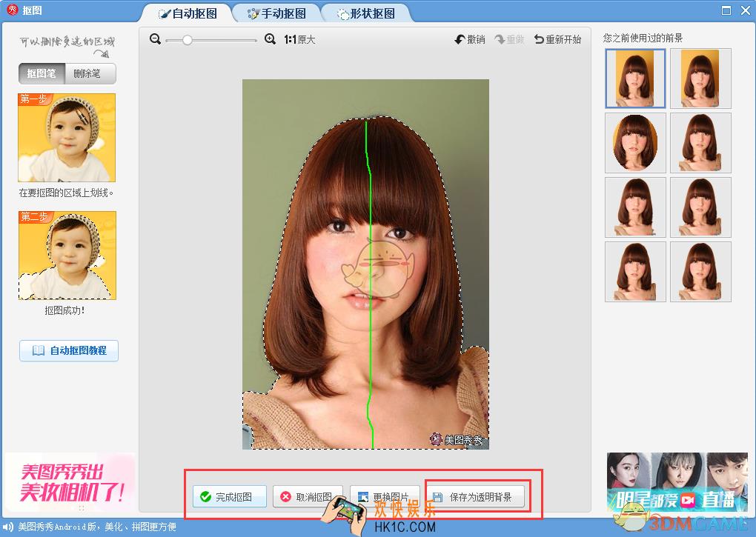Switch to the 自动抠图 tab

pos(188,13)
